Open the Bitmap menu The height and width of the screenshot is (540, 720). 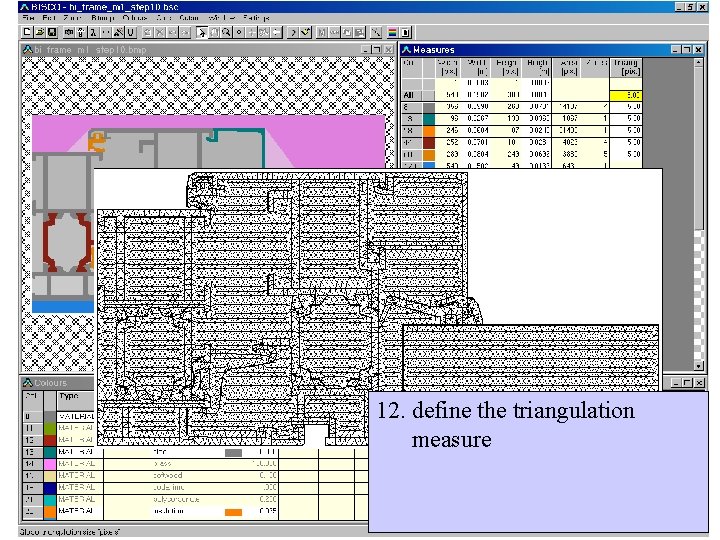click(102, 18)
